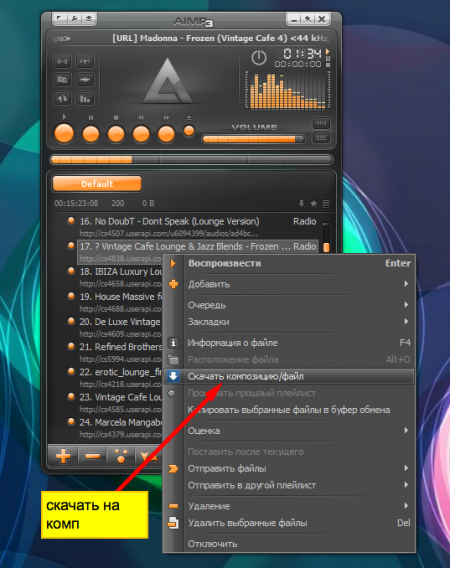Adjust the VOLUME slider

click(x=253, y=139)
